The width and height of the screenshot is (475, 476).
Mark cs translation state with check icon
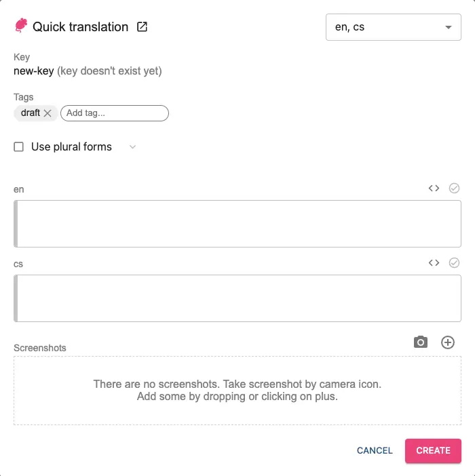coord(454,262)
